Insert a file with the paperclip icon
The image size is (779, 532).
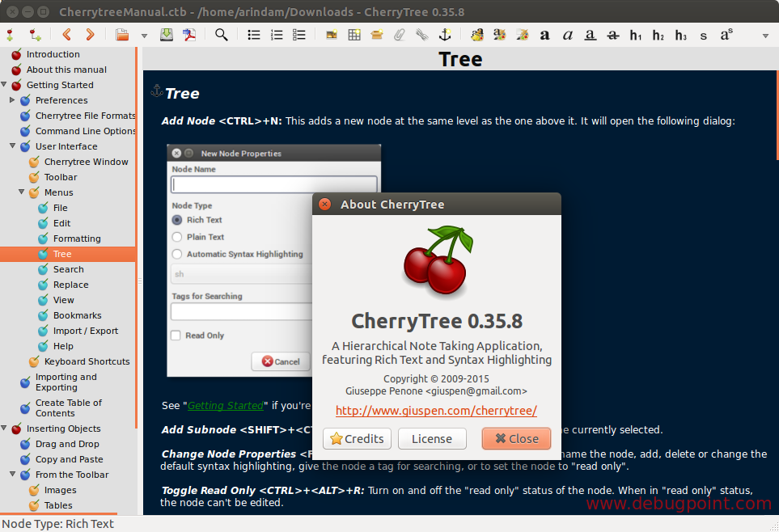click(400, 35)
